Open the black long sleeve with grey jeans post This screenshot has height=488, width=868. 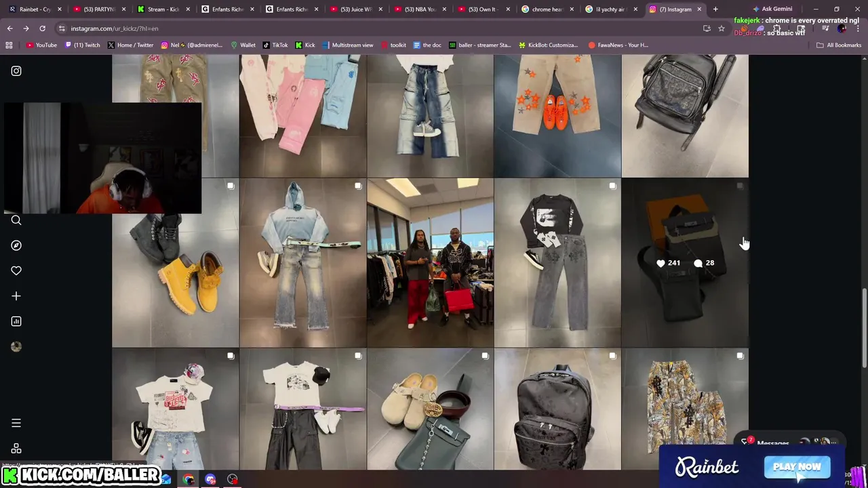[x=557, y=263]
